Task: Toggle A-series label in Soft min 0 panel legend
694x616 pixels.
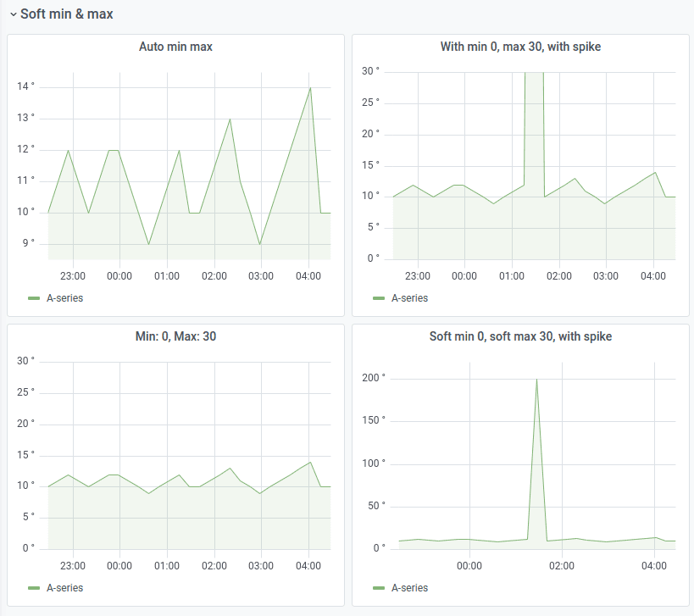Action: [409, 588]
